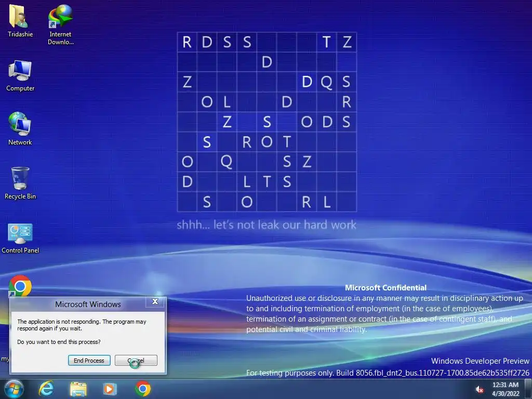Open Windows Explorer from the taskbar
The width and height of the screenshot is (532, 399).
click(78, 389)
